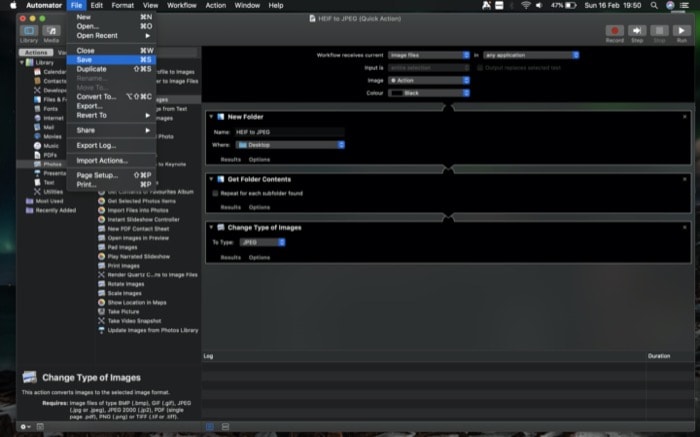Select New PDF Contact Sheet action
The height and width of the screenshot is (437, 700).
coord(133,229)
